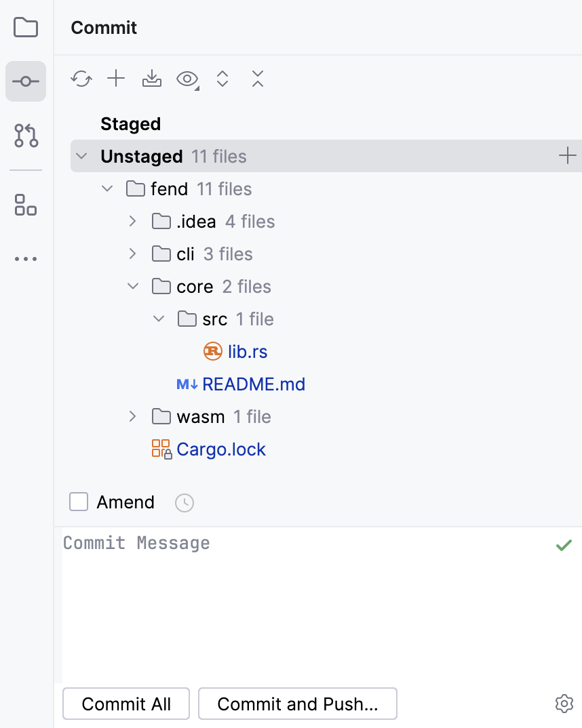Collapse the Unstaged section
The image size is (582, 728).
pyautogui.click(x=81, y=155)
